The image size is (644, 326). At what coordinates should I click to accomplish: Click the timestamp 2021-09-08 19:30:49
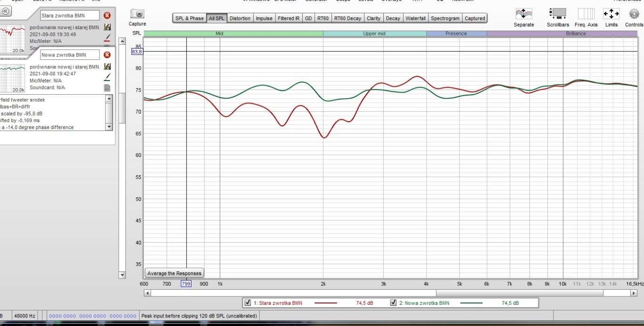tap(52, 34)
